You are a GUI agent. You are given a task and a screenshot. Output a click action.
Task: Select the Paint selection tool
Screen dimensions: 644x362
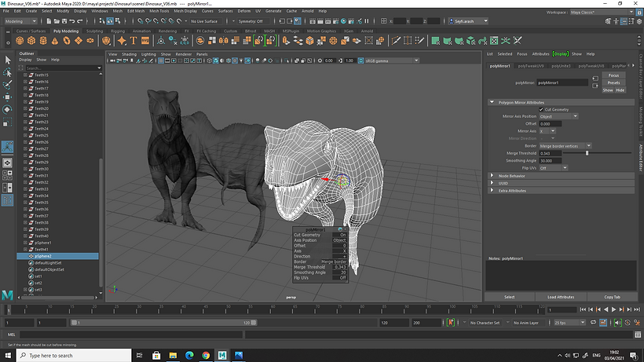pos(7,85)
